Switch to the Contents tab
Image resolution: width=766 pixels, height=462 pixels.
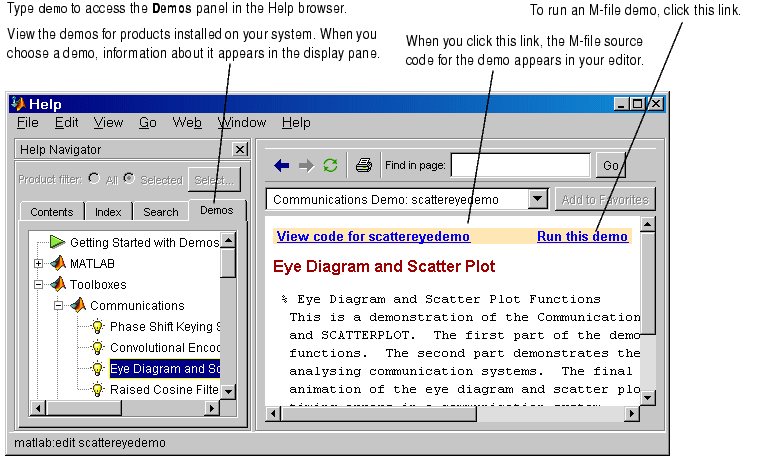[x=52, y=212]
